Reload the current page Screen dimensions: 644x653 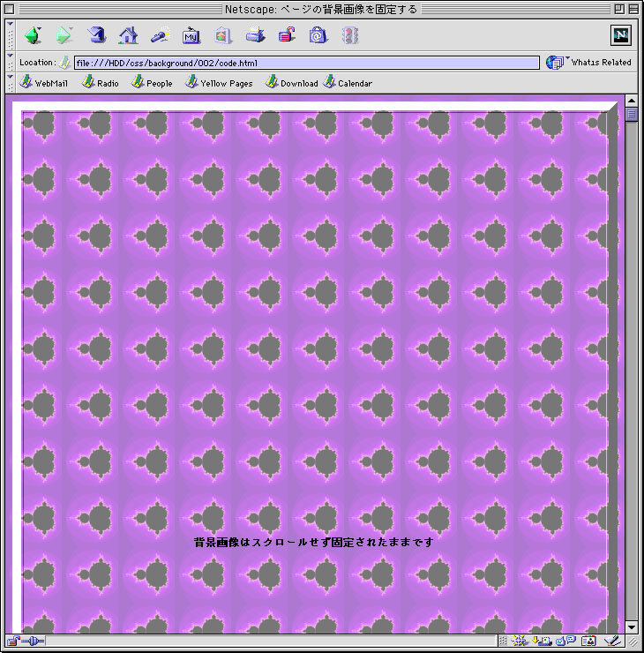click(x=96, y=35)
